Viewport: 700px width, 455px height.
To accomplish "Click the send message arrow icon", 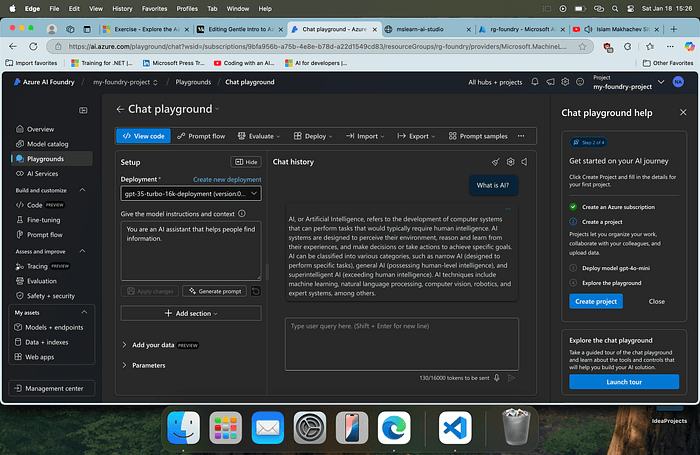I will click(512, 378).
